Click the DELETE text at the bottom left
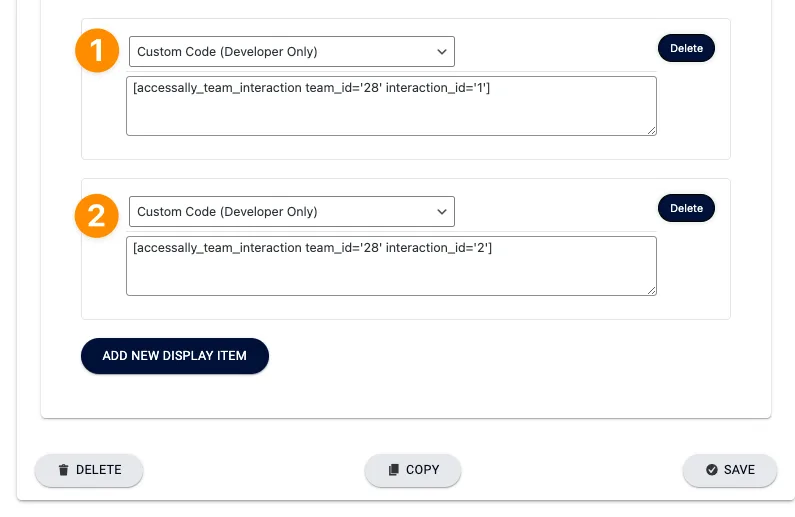 tap(98, 470)
